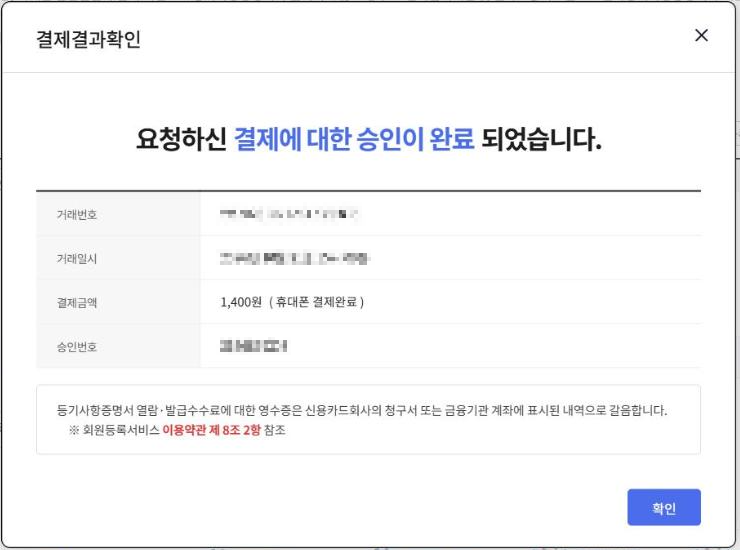Viewport: 740px width, 550px height.
Task: Select the 결제에 대한 승인이 완료 heading
Action: click(354, 139)
